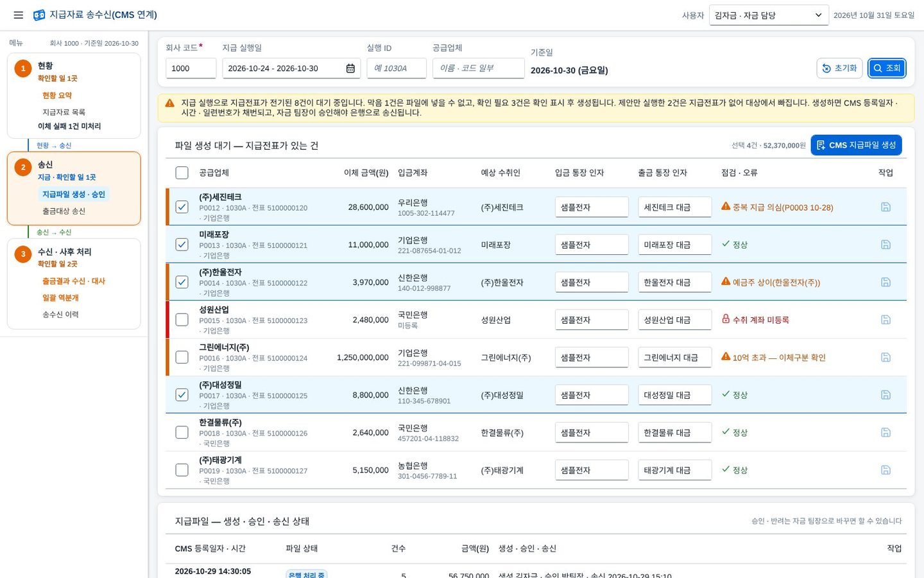The height and width of the screenshot is (578, 924).
Task: Check the 그린에너지(주) row checkbox
Action: [182, 357]
